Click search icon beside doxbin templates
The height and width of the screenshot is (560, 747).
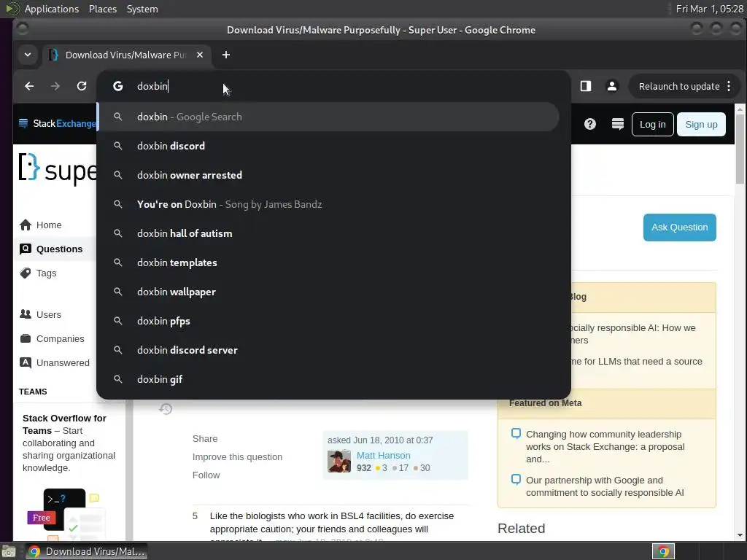(117, 262)
